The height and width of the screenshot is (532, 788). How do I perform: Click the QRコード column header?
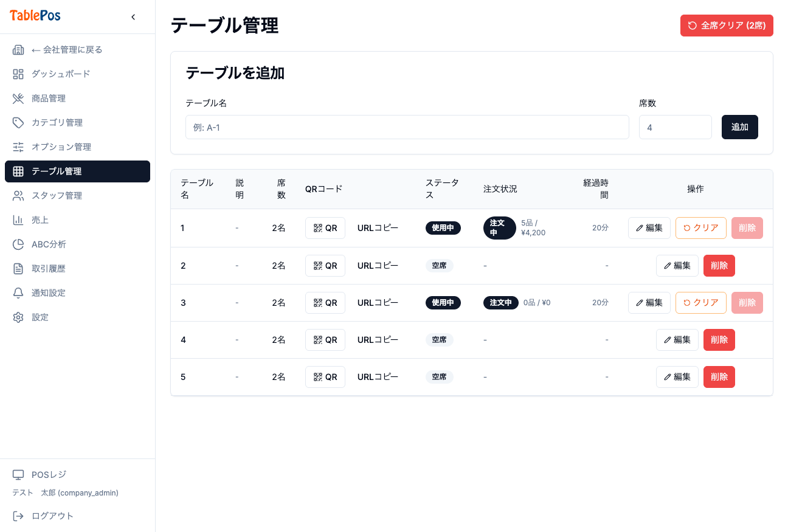324,189
